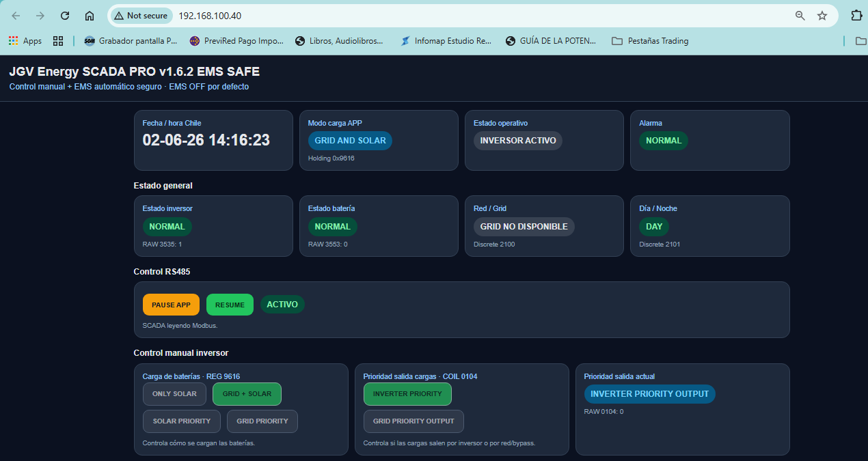This screenshot has height=461, width=868.
Task: Select GRID PRIORITY charge mode
Action: pos(262,421)
